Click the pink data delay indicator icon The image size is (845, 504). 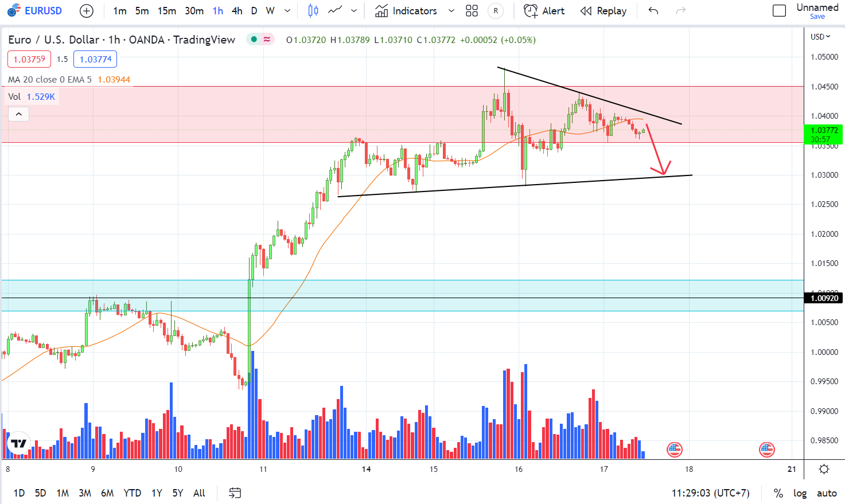pyautogui.click(x=267, y=40)
